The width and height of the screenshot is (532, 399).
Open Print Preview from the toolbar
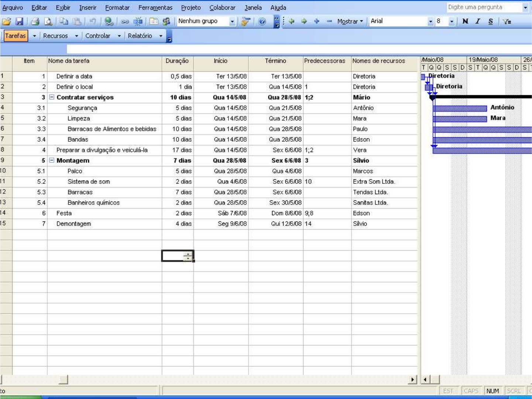[48, 21]
